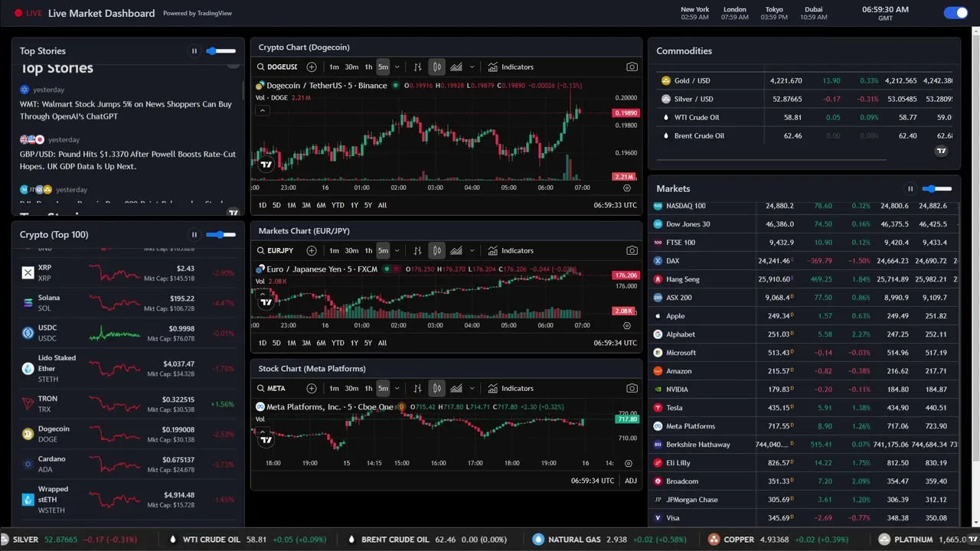Adjust the Markets panel speed slider
Image resolution: width=980 pixels, height=551 pixels.
(937, 189)
